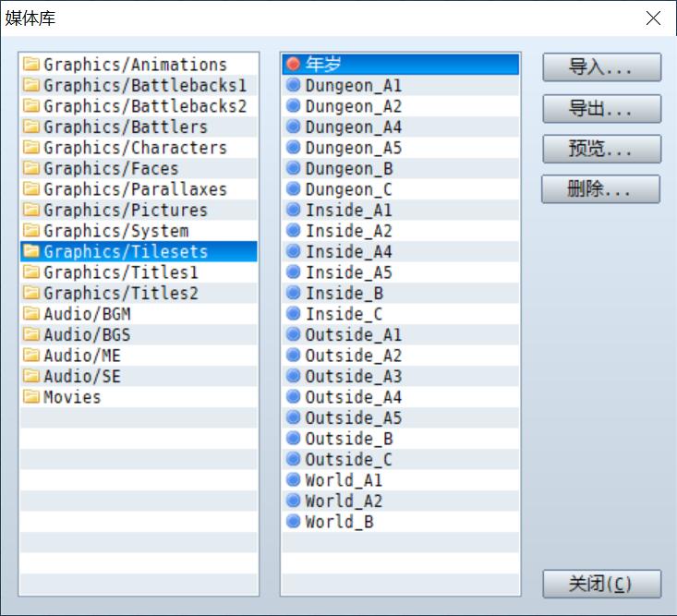The width and height of the screenshot is (677, 616).
Task: Click the folder icon beside Graphics/Battlebacks1
Action: pyautogui.click(x=31, y=85)
